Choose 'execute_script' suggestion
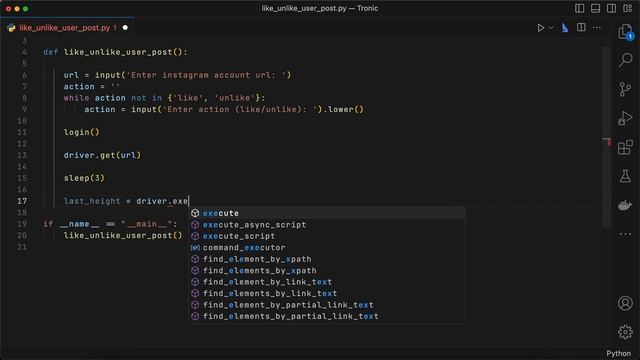Image resolution: width=640 pixels, height=360 pixels. point(327,236)
